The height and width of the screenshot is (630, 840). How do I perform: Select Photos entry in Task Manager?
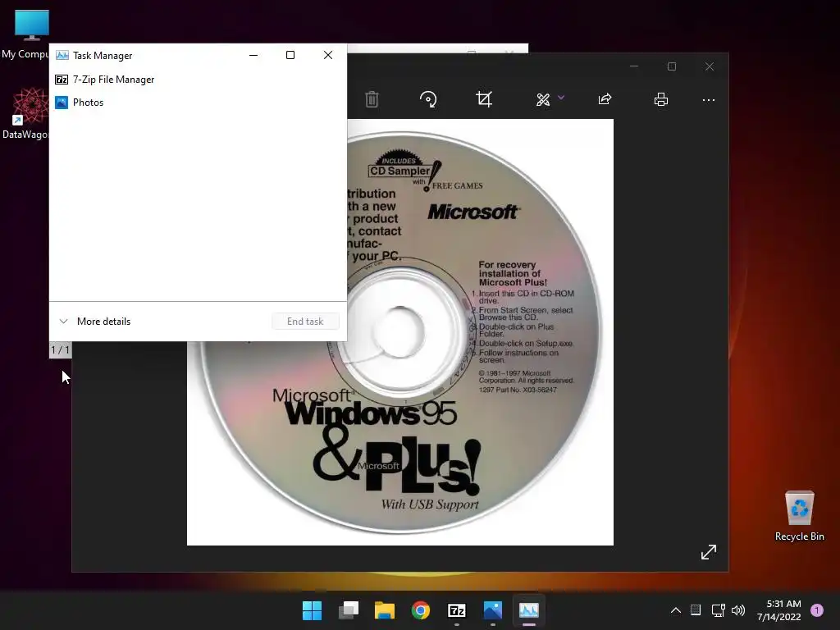[198, 103]
